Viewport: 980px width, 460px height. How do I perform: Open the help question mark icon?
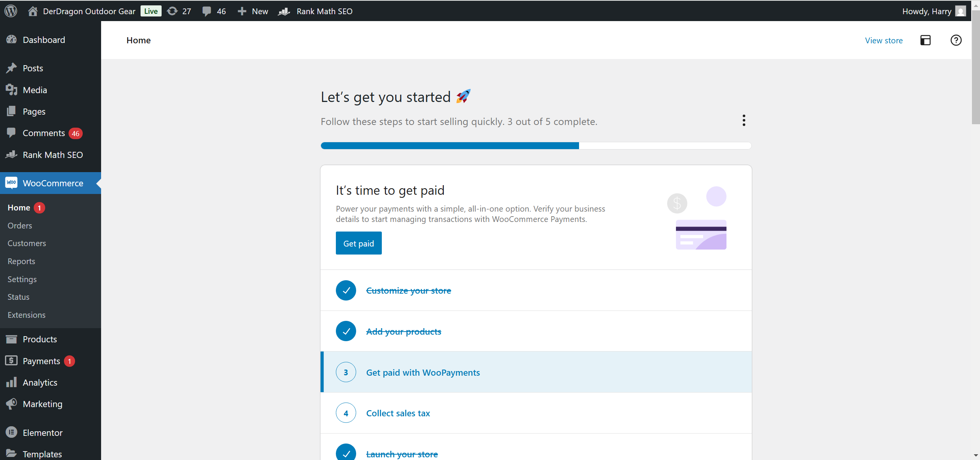point(956,40)
